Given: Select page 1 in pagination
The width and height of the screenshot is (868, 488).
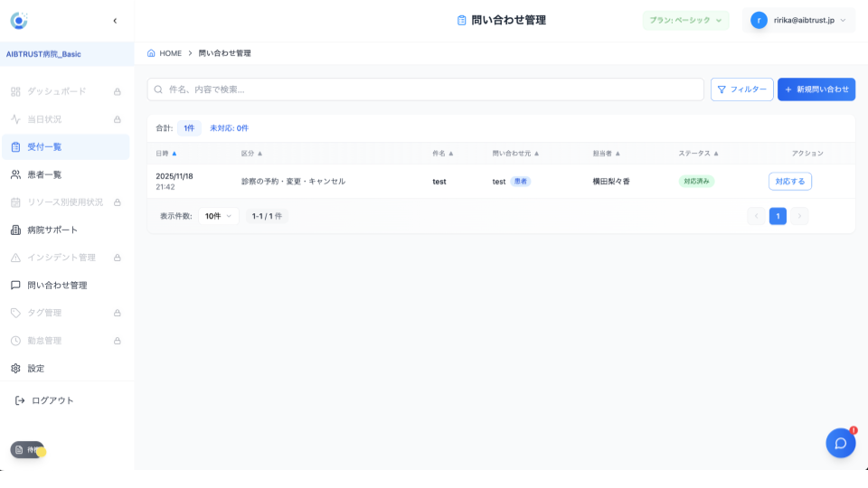Looking at the screenshot, I should [778, 216].
